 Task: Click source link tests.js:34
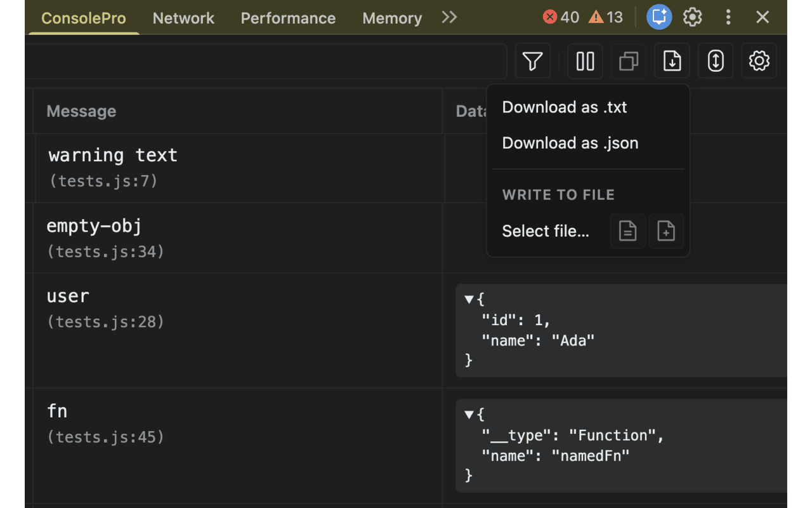(106, 251)
